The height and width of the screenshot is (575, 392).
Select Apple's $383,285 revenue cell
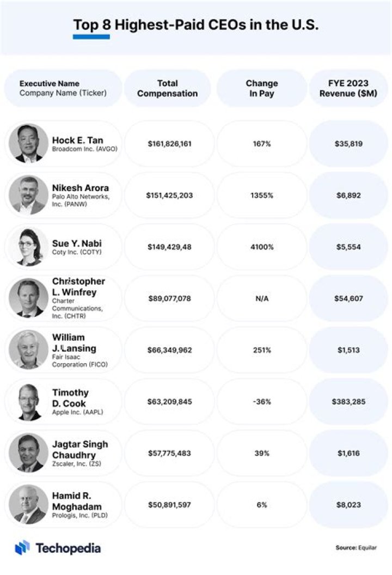click(x=348, y=401)
